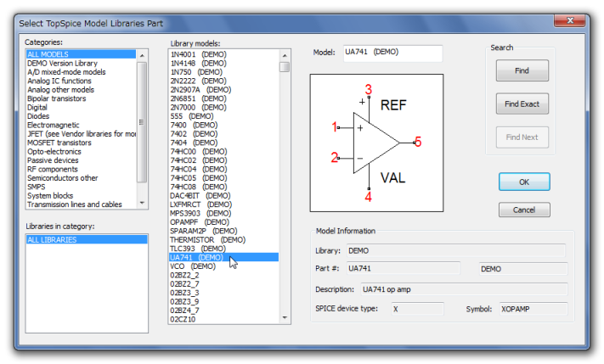Confirm selection with OK button
This screenshot has height=364, width=604.
[x=524, y=182]
